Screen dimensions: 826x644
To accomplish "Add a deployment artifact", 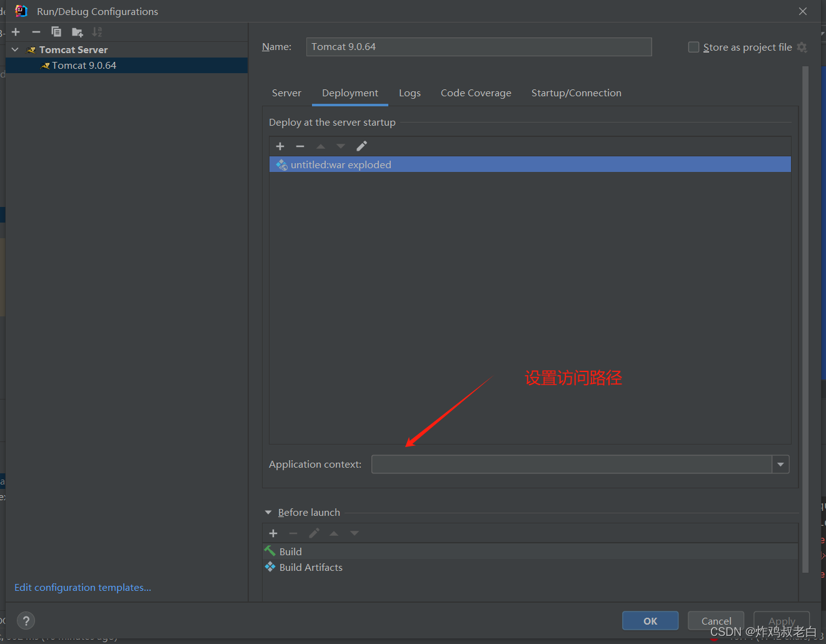I will [280, 146].
